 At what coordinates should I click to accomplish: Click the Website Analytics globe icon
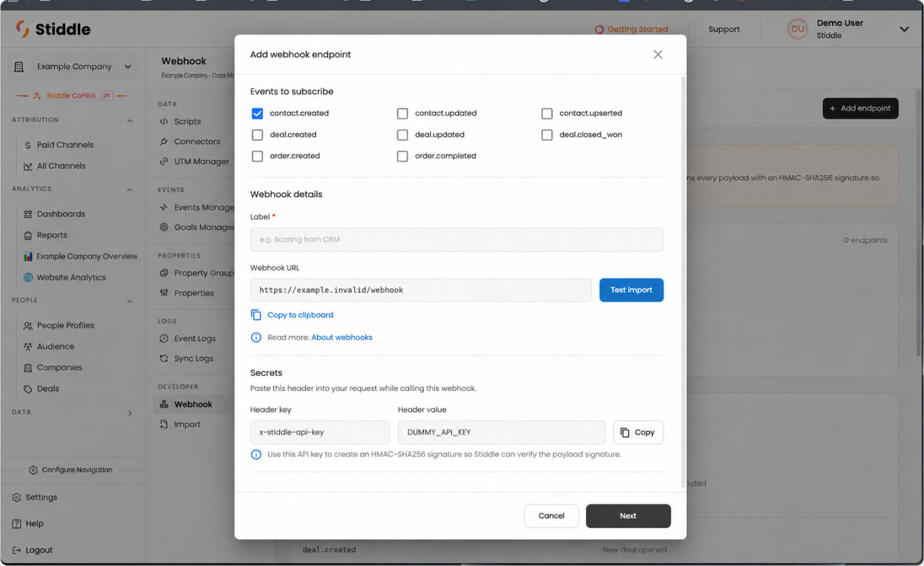pyautogui.click(x=28, y=278)
